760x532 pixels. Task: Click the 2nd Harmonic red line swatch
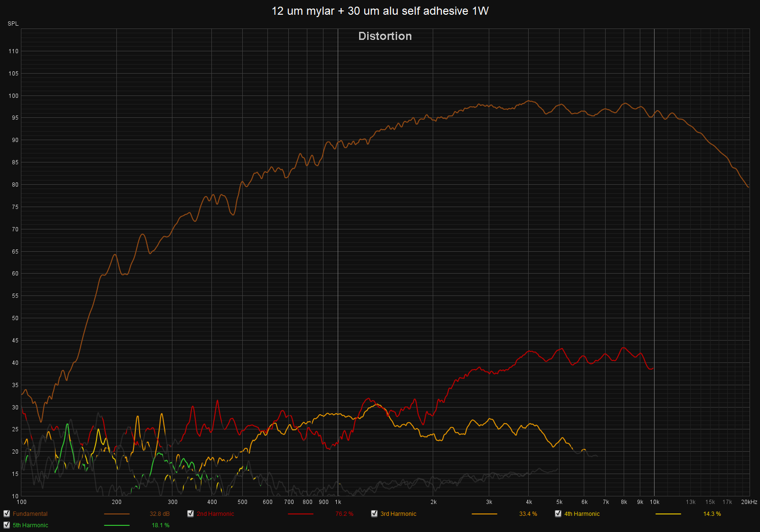[300, 514]
